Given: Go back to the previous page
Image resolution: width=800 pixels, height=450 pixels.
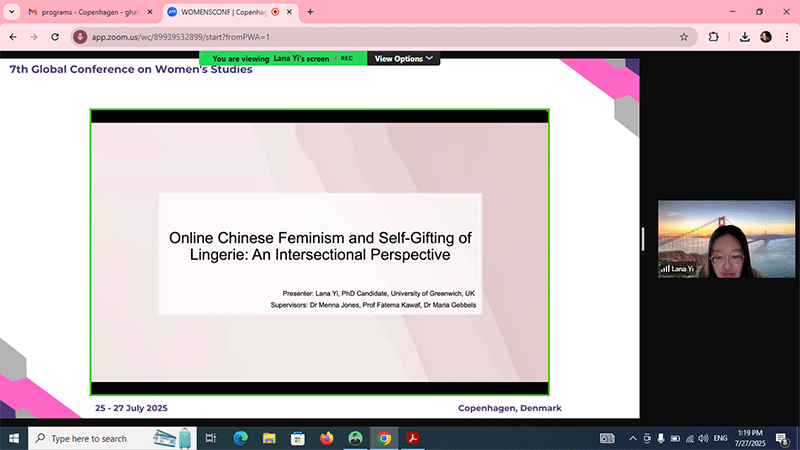Looking at the screenshot, I should (x=13, y=36).
